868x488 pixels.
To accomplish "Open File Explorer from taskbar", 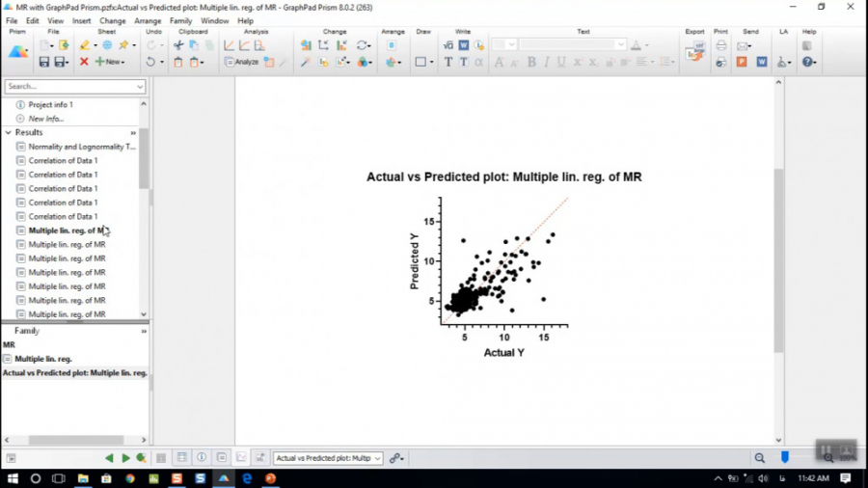I will (x=83, y=478).
